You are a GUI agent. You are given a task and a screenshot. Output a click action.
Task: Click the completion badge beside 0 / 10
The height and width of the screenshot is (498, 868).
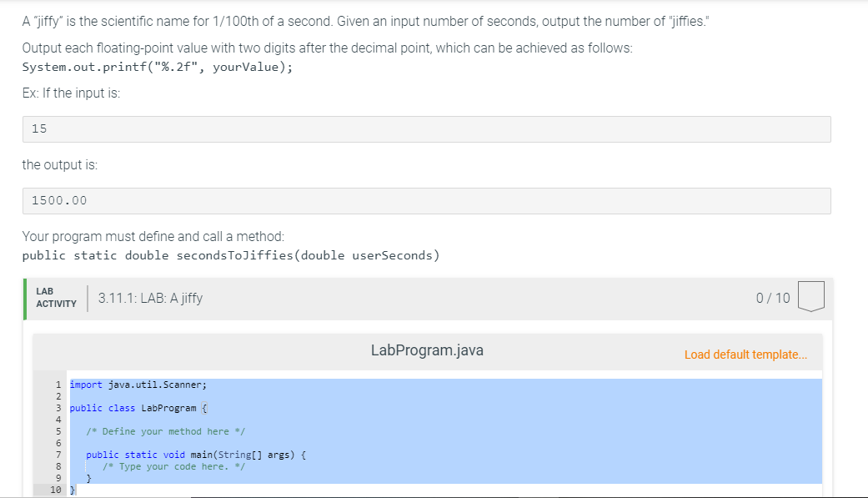click(811, 296)
